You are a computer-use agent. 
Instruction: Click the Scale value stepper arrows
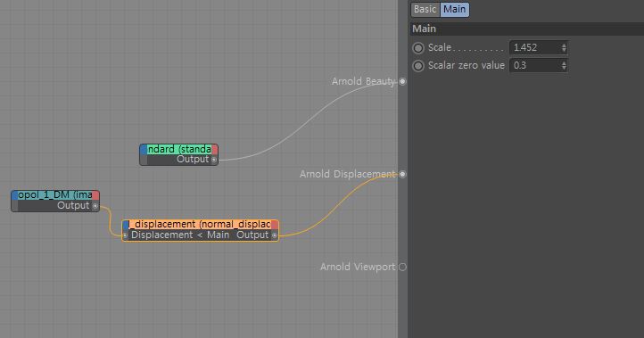pyautogui.click(x=564, y=47)
